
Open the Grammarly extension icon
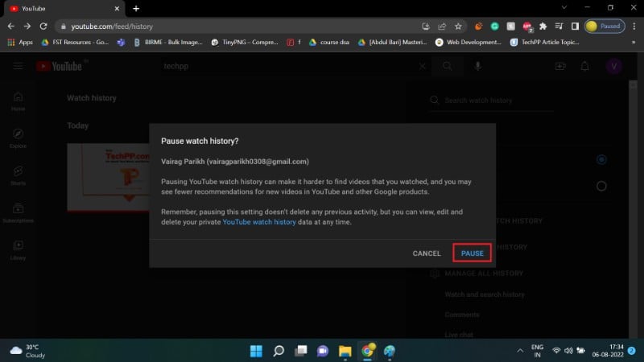494,27
